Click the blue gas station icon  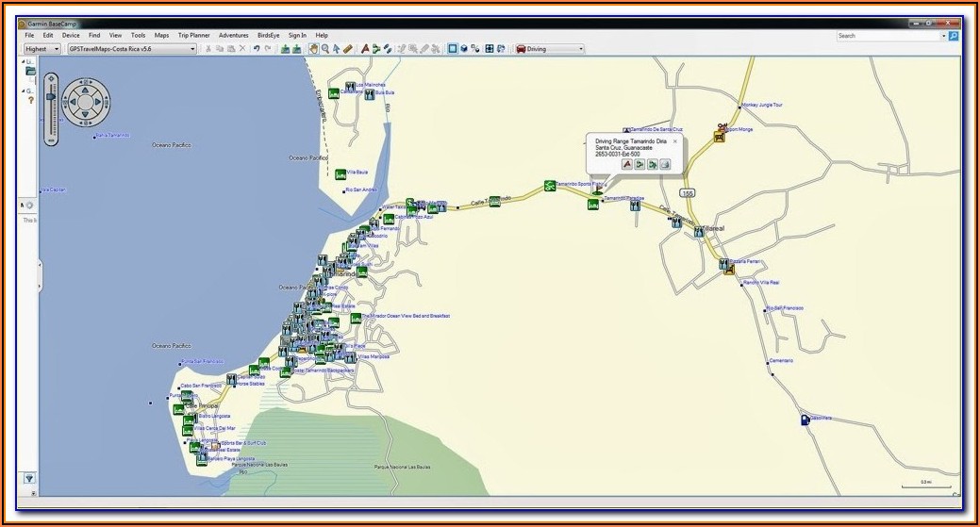coord(806,420)
